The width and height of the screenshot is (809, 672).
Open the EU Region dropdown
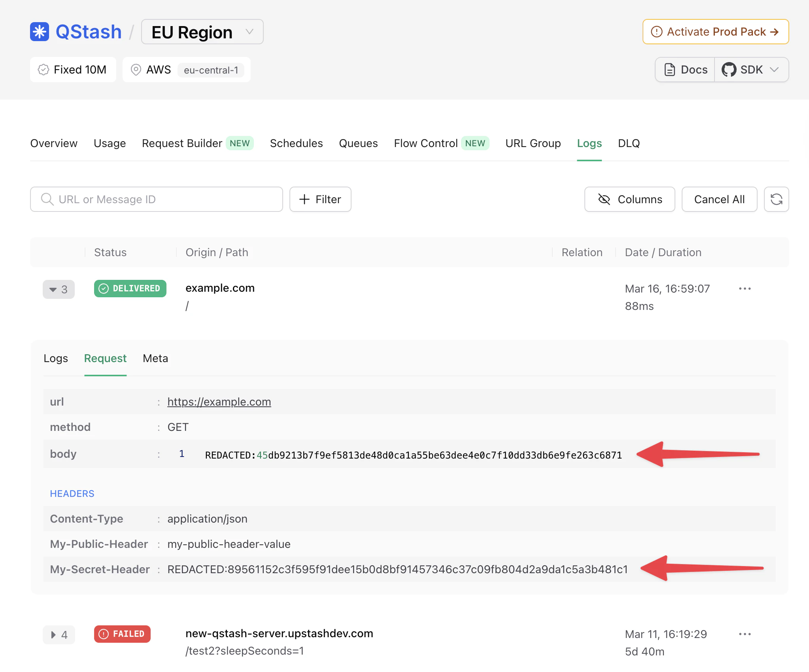pos(202,32)
